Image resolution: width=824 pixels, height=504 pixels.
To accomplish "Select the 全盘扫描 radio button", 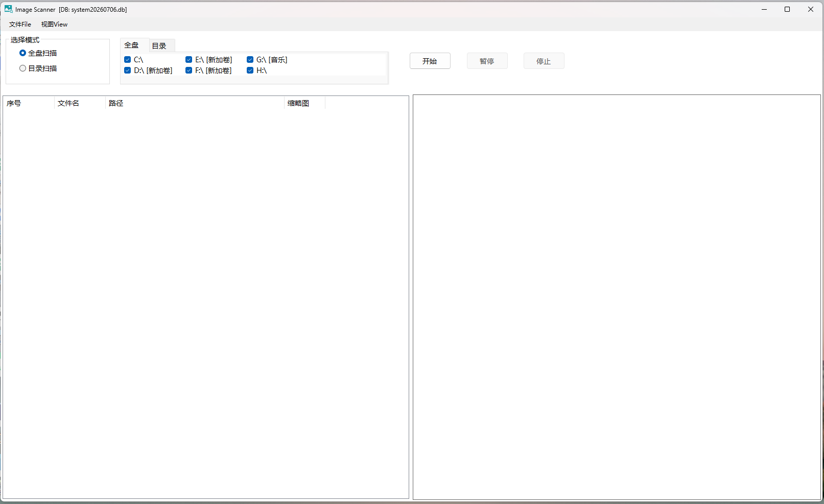I will 22,53.
